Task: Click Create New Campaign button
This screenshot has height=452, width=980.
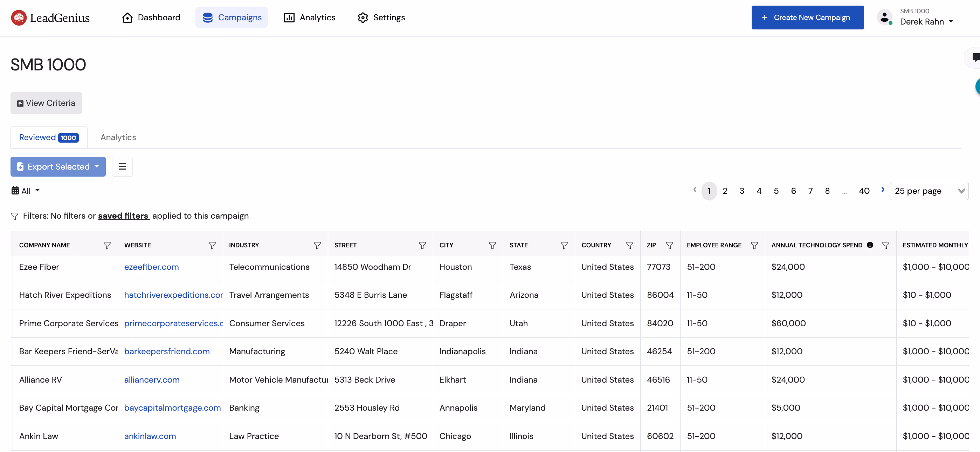Action: point(807,18)
